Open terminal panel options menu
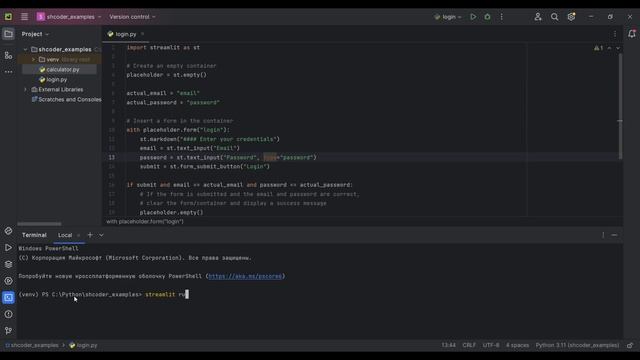 603,235
